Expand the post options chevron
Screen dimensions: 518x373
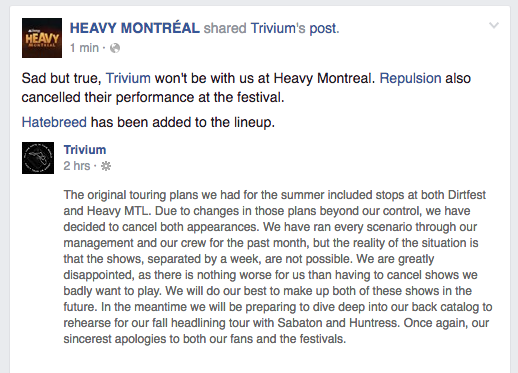pyautogui.click(x=494, y=25)
